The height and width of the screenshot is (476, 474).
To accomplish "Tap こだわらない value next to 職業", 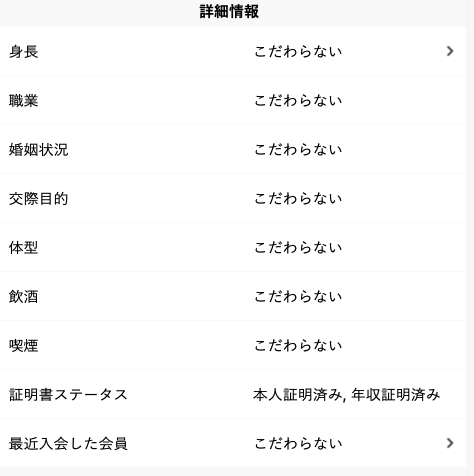I will [x=298, y=101].
